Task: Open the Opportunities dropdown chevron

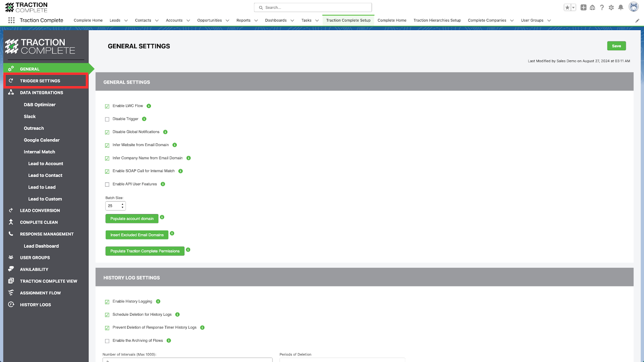Action: pos(227,21)
